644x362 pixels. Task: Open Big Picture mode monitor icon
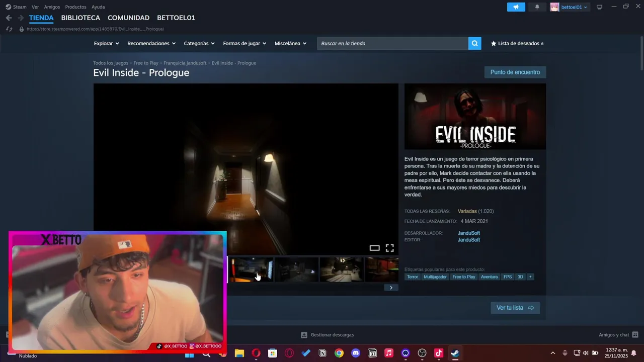(x=599, y=7)
